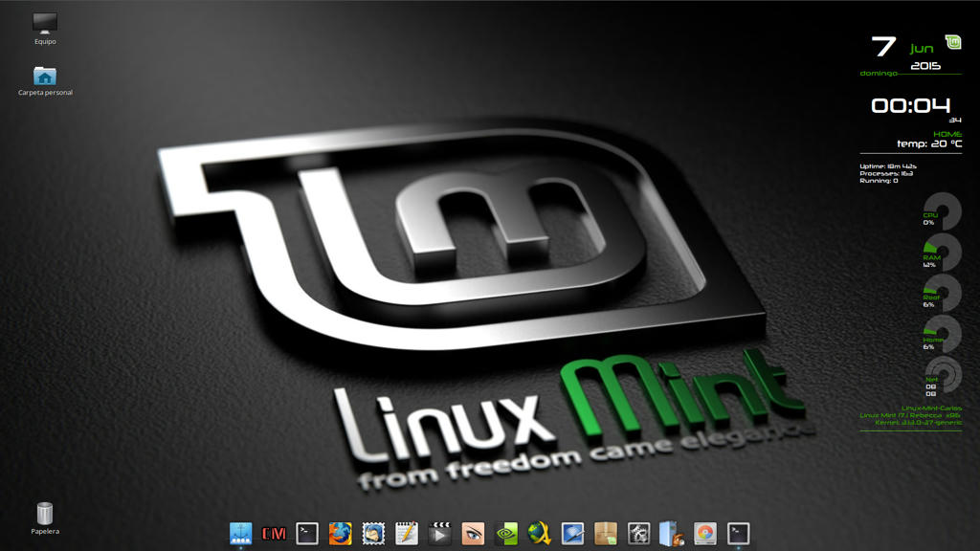Open the gears system settings icon
The image size is (980, 551).
tap(638, 534)
